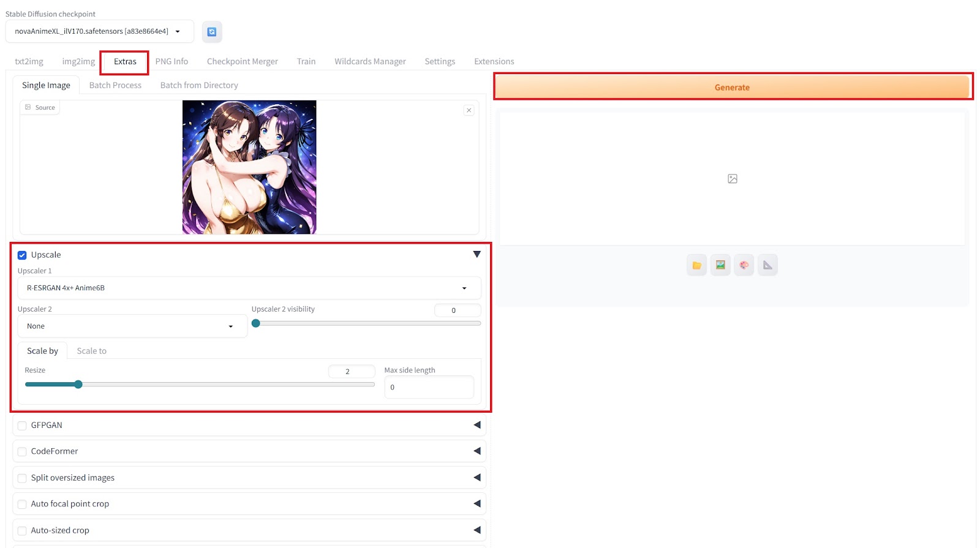
Task: Expand the CodeFormer section arrow
Action: coord(477,451)
